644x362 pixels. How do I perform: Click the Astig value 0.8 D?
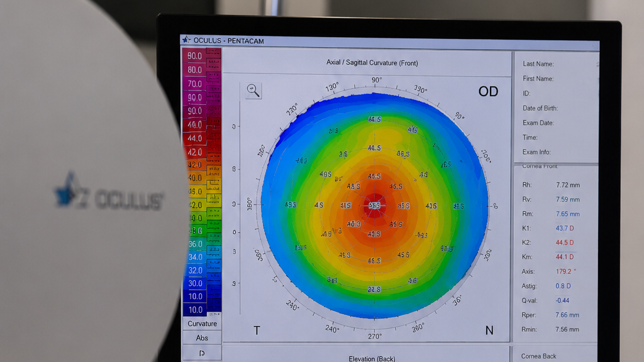tap(563, 286)
